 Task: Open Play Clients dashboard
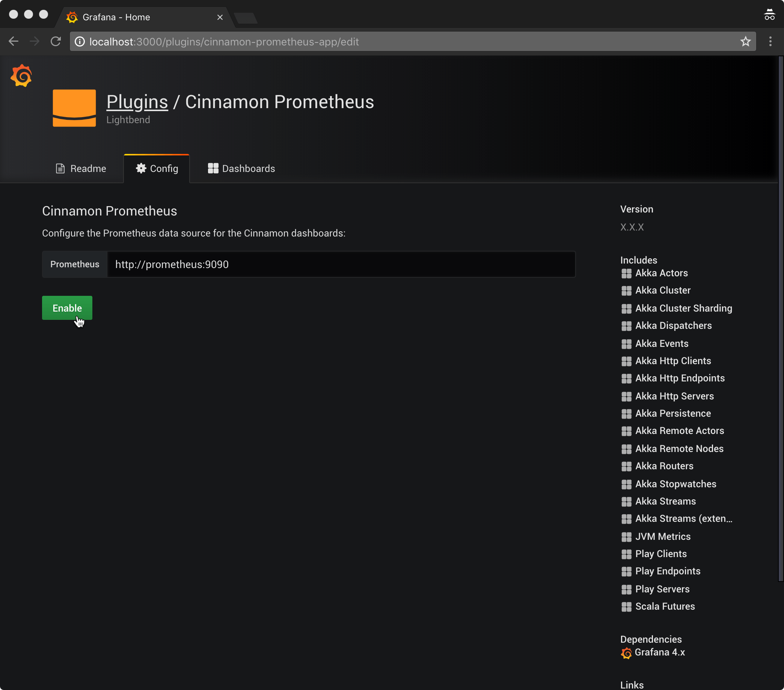point(660,554)
